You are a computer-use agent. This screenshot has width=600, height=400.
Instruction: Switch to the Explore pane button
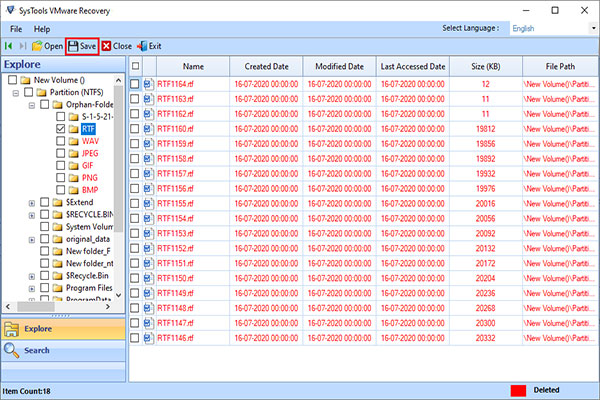pyautogui.click(x=60, y=327)
